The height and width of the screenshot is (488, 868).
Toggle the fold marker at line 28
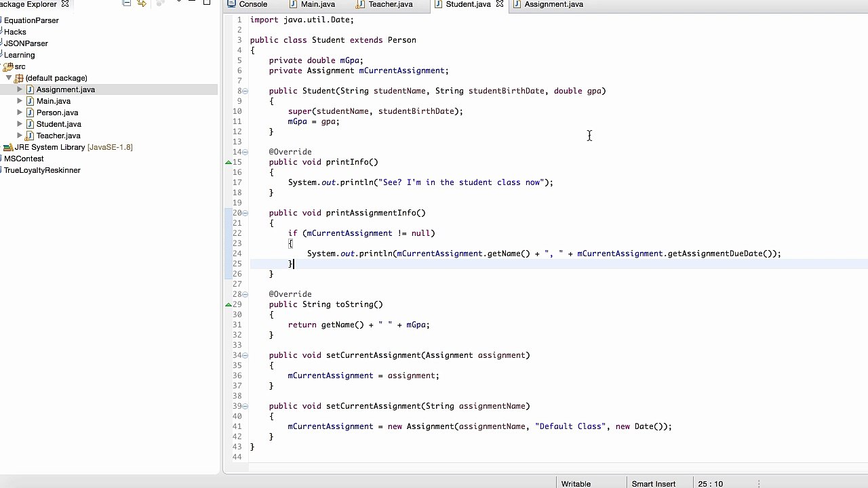click(245, 294)
